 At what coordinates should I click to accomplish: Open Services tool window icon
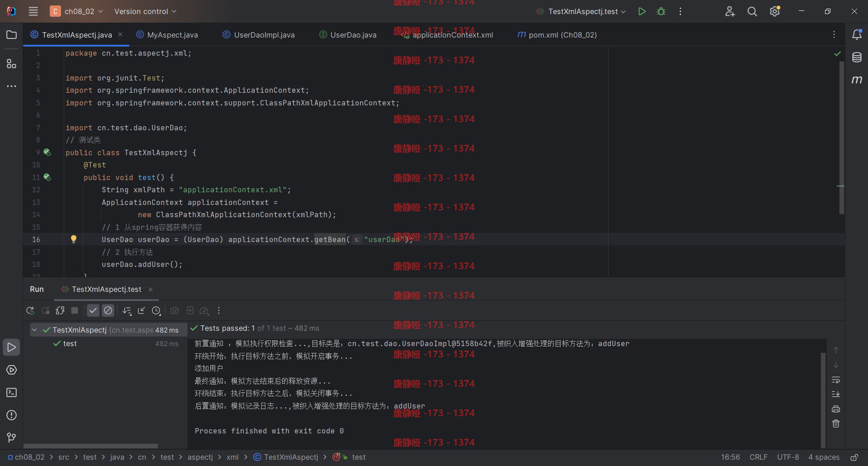pos(11,370)
